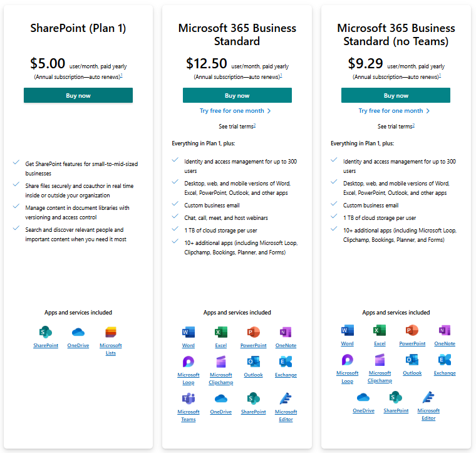
Task: Open the Exchange icon in Business Standard card
Action: click(x=286, y=362)
